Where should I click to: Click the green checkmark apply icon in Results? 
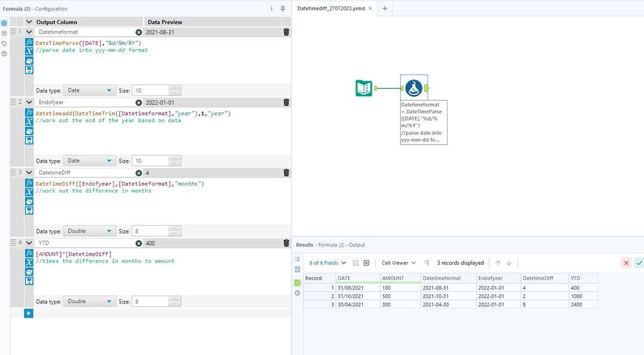(x=639, y=263)
